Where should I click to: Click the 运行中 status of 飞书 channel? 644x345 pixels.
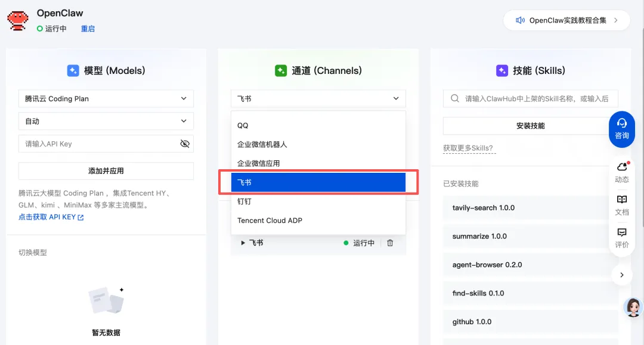point(359,243)
